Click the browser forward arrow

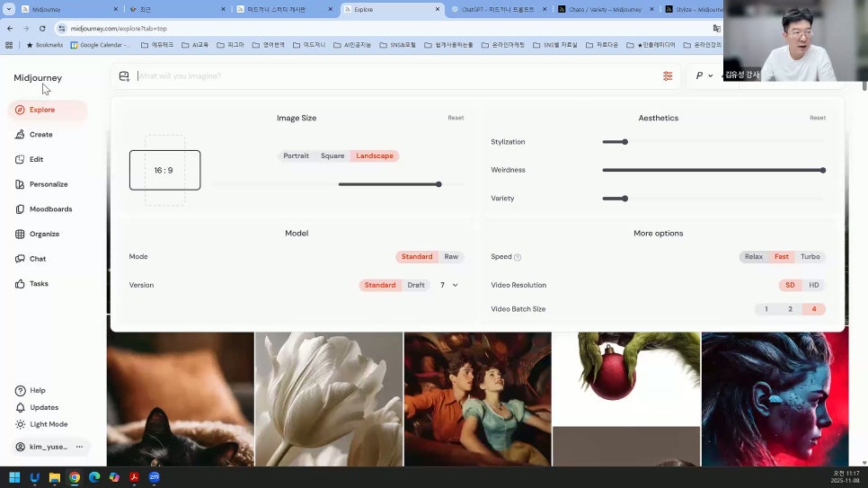tap(26, 28)
